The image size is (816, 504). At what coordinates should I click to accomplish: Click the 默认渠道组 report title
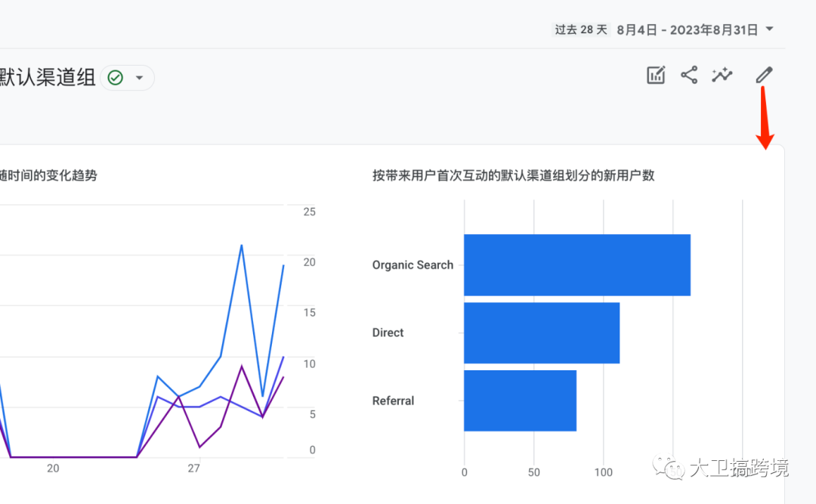47,77
